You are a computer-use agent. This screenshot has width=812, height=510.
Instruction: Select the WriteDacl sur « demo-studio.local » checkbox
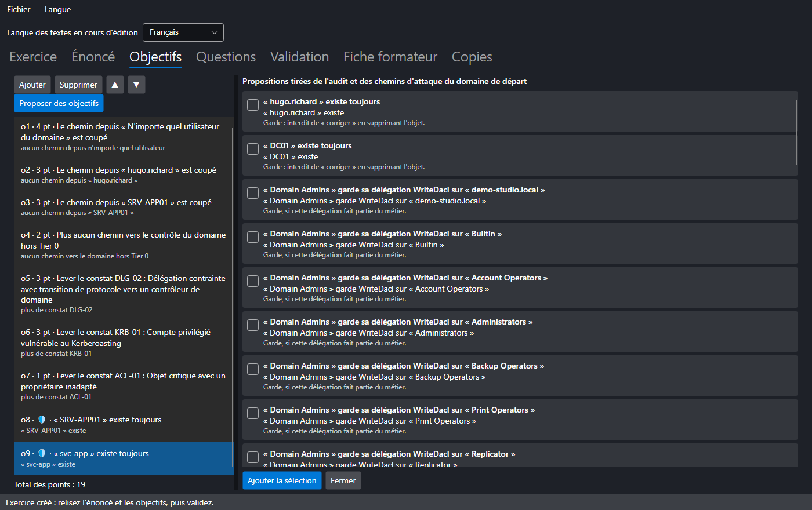(x=253, y=193)
